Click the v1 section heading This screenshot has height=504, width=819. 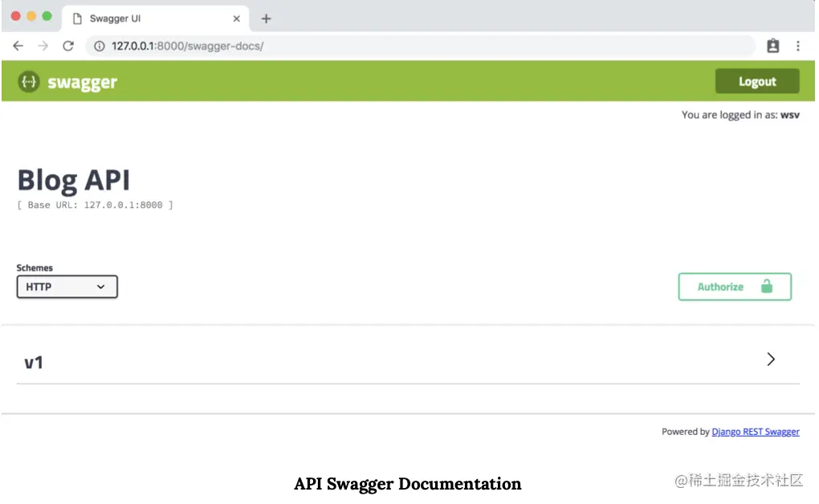34,362
